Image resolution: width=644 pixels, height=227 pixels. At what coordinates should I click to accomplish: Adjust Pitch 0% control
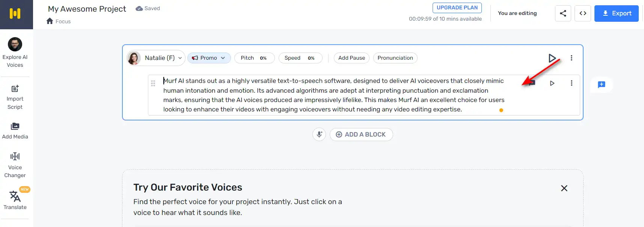click(254, 58)
